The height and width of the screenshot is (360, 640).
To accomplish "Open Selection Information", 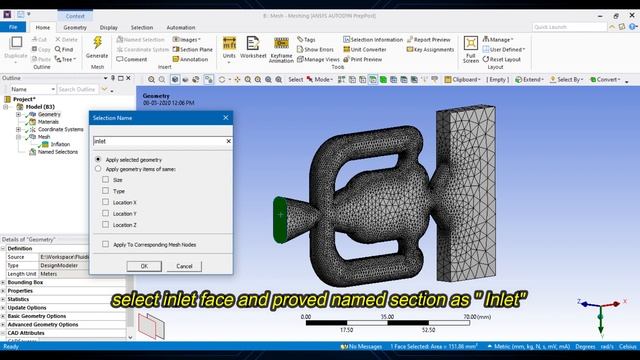I will coord(373,40).
